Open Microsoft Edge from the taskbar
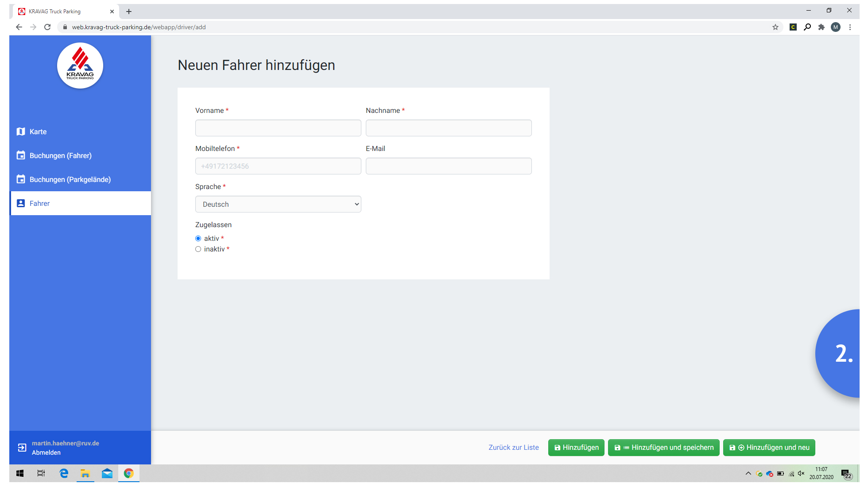The height and width of the screenshot is (487, 868). pyautogui.click(x=64, y=473)
